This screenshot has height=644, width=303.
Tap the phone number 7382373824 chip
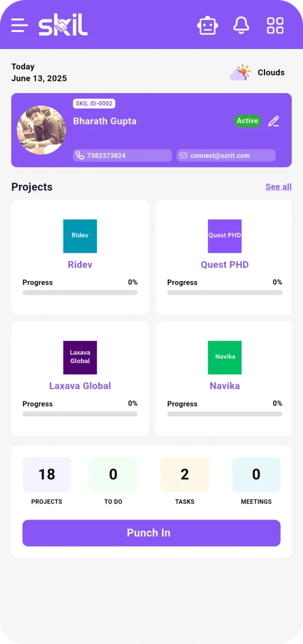[x=122, y=156]
